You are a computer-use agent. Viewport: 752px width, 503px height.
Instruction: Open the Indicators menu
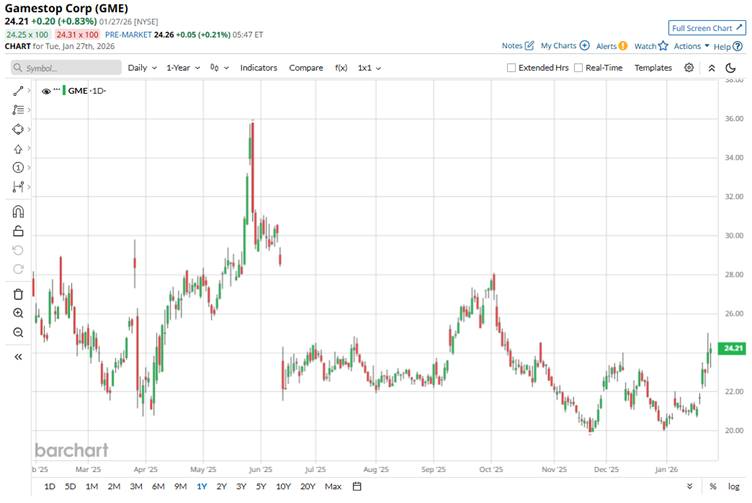[258, 68]
